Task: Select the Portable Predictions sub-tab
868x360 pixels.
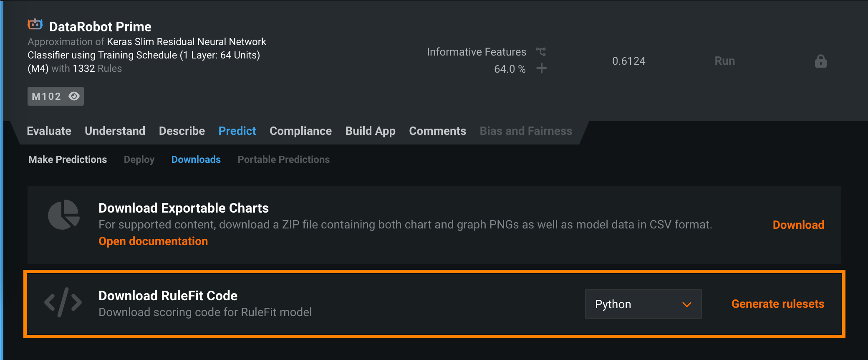Action: pyautogui.click(x=283, y=160)
